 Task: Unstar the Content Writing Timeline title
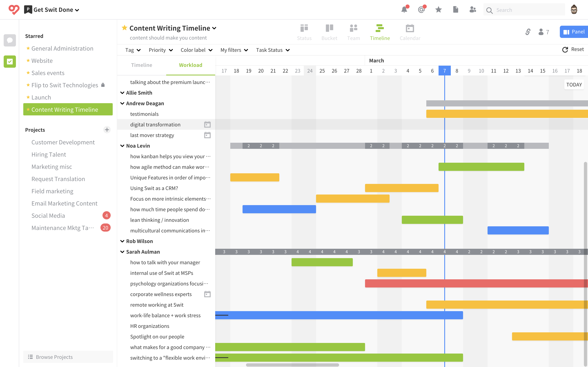(x=124, y=28)
